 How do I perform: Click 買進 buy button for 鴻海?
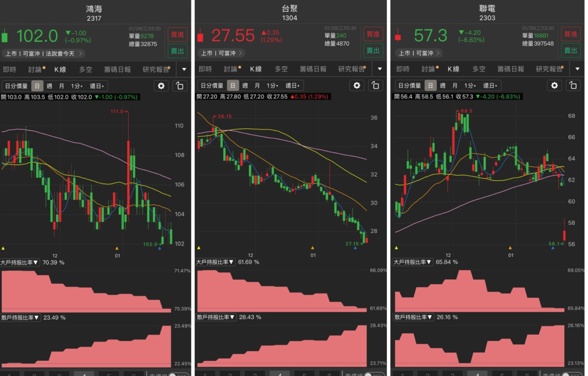[177, 34]
